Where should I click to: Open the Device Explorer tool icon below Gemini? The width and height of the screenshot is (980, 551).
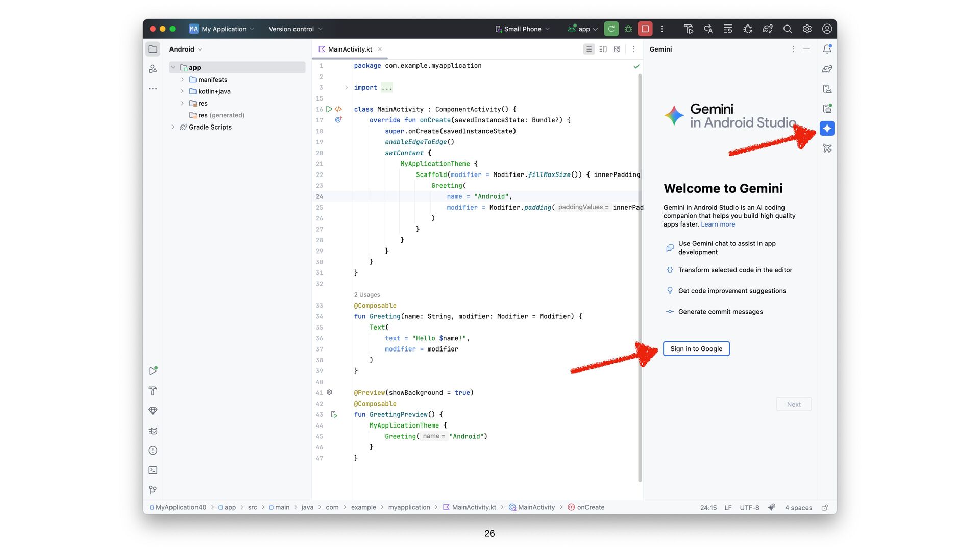tap(827, 148)
